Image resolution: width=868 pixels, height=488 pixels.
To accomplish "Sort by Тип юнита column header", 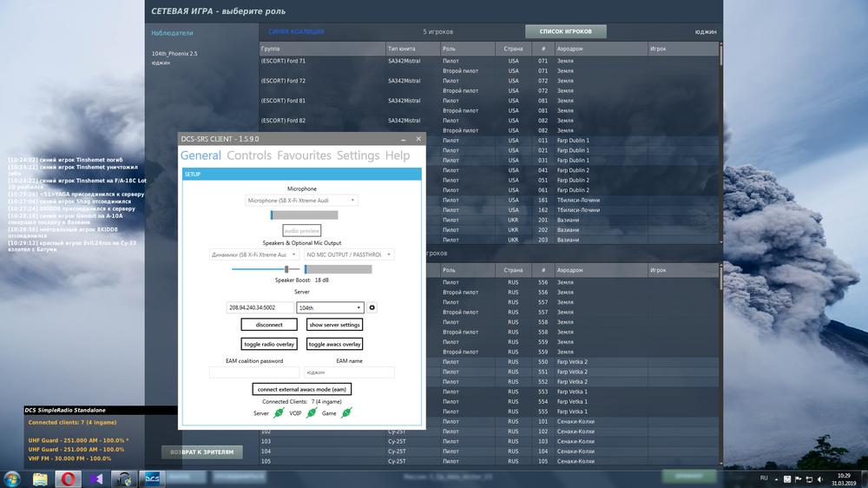I will click(x=412, y=49).
